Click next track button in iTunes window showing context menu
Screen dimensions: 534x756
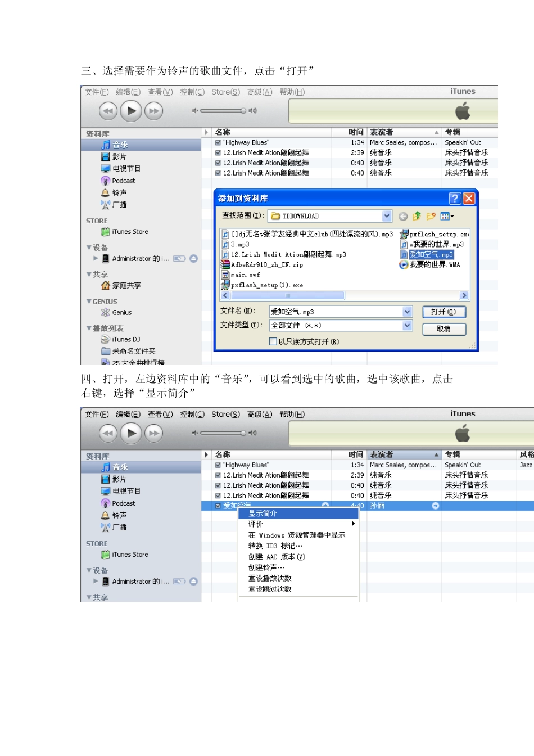pos(153,433)
